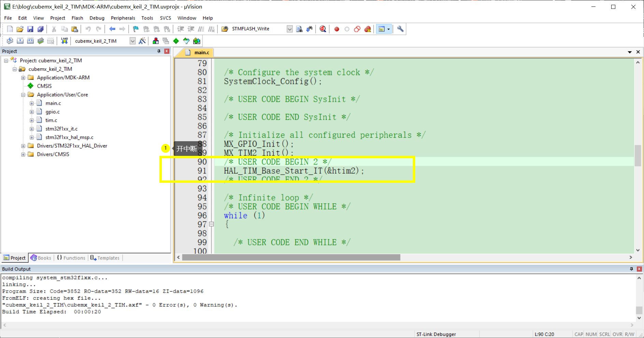
Task: Open the STMFLASH_Write search dropdown arrow
Action: click(x=290, y=29)
